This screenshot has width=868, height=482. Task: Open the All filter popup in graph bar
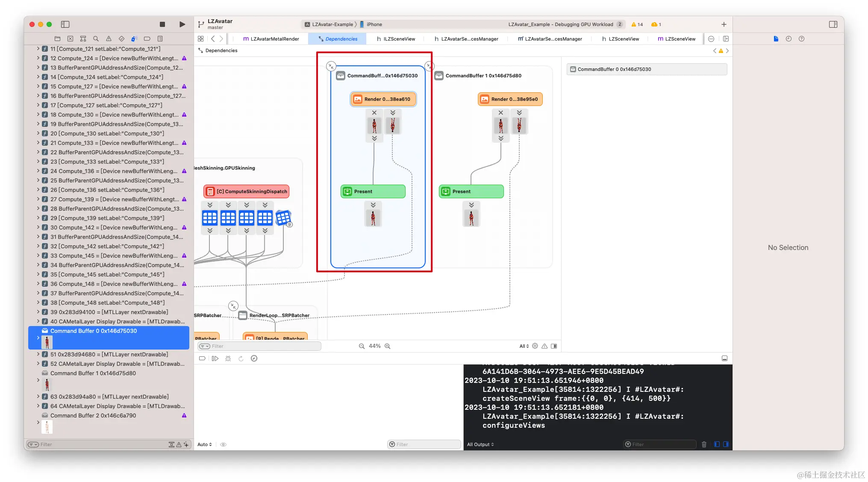pyautogui.click(x=524, y=346)
